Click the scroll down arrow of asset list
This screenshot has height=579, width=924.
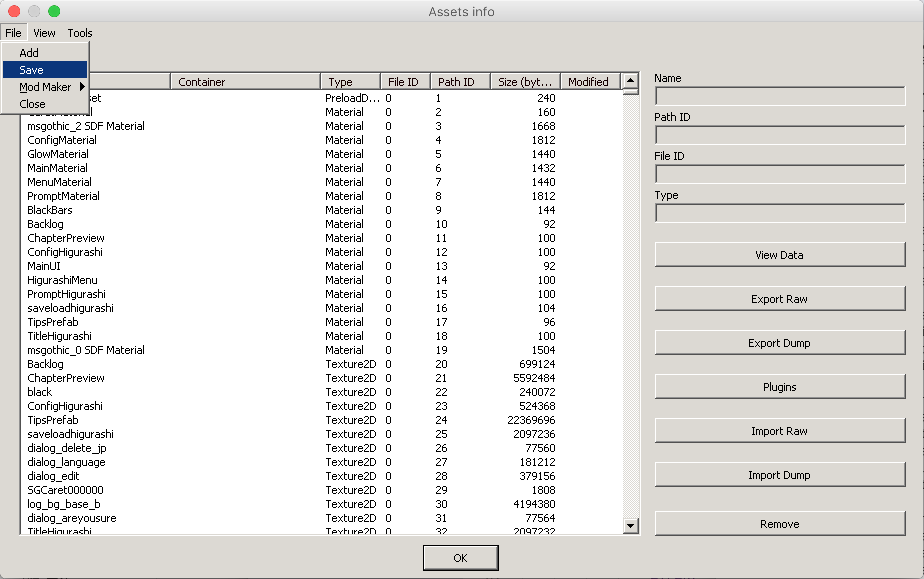pos(631,526)
